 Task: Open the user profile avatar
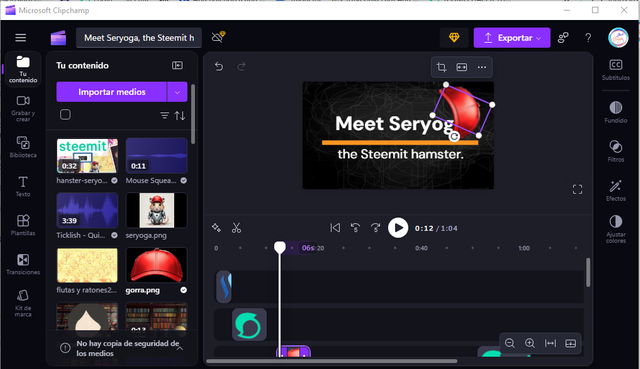pyautogui.click(x=618, y=38)
